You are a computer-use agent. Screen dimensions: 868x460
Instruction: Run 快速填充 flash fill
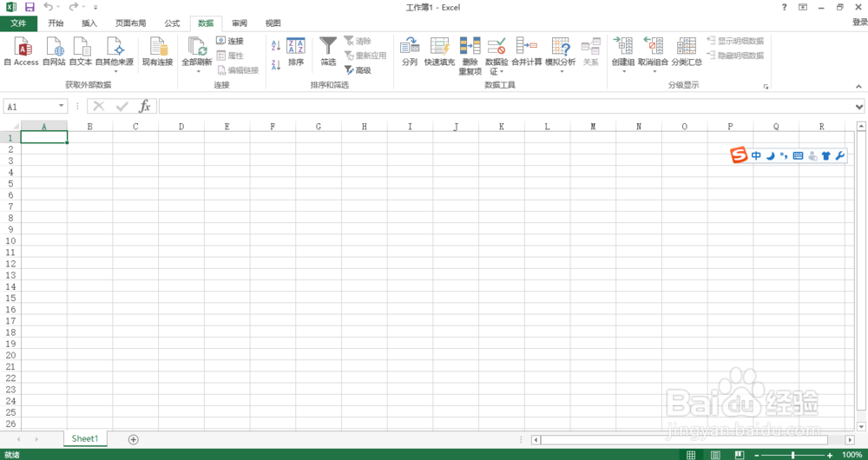click(439, 52)
